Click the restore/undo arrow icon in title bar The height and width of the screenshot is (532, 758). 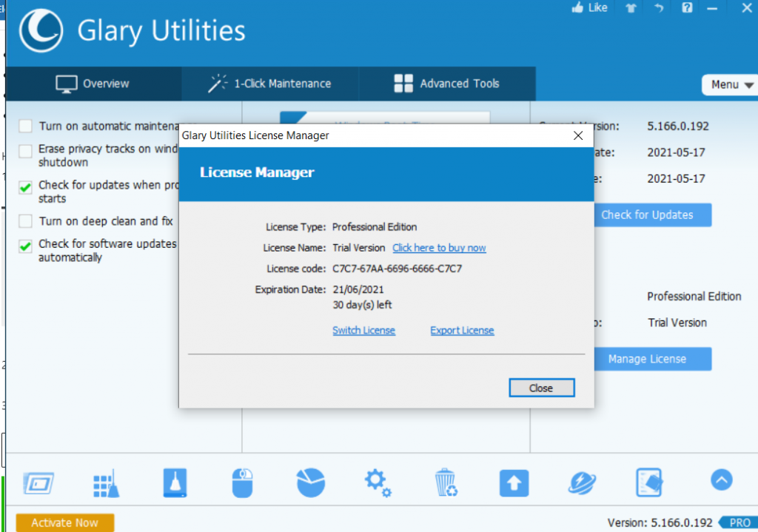pyautogui.click(x=659, y=7)
